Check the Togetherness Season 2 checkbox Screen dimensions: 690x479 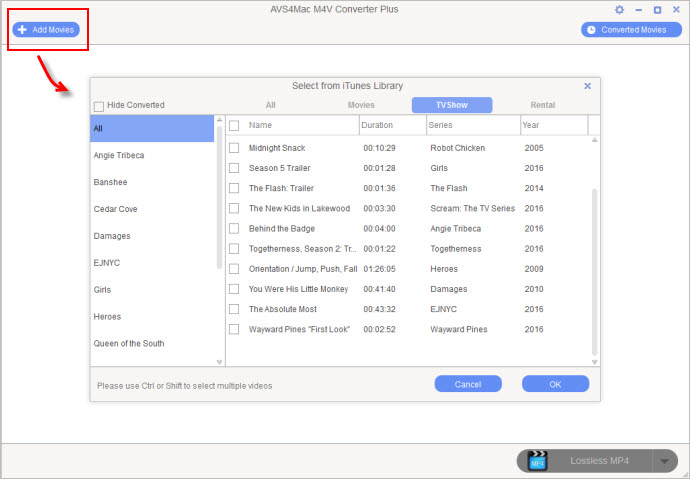(234, 249)
